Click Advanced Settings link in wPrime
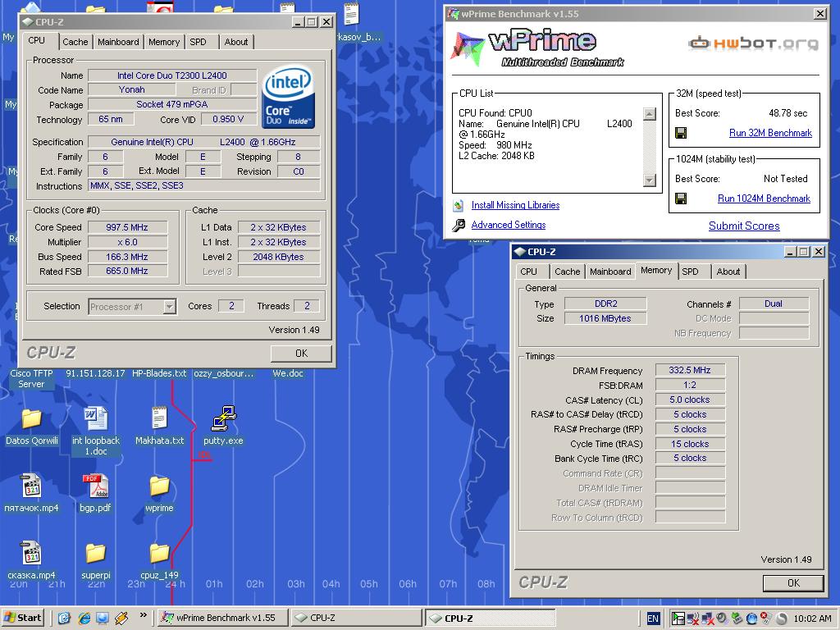840x630 pixels. (509, 225)
